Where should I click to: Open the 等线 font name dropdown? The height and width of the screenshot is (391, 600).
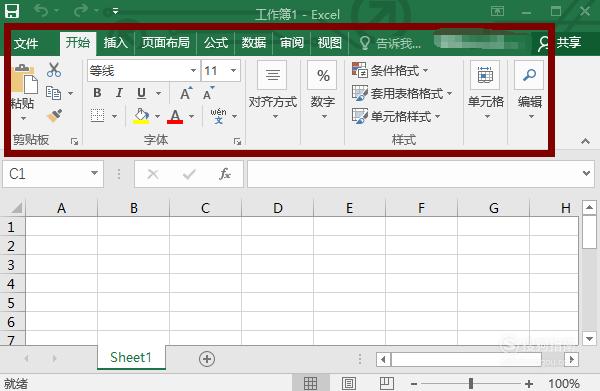[193, 70]
